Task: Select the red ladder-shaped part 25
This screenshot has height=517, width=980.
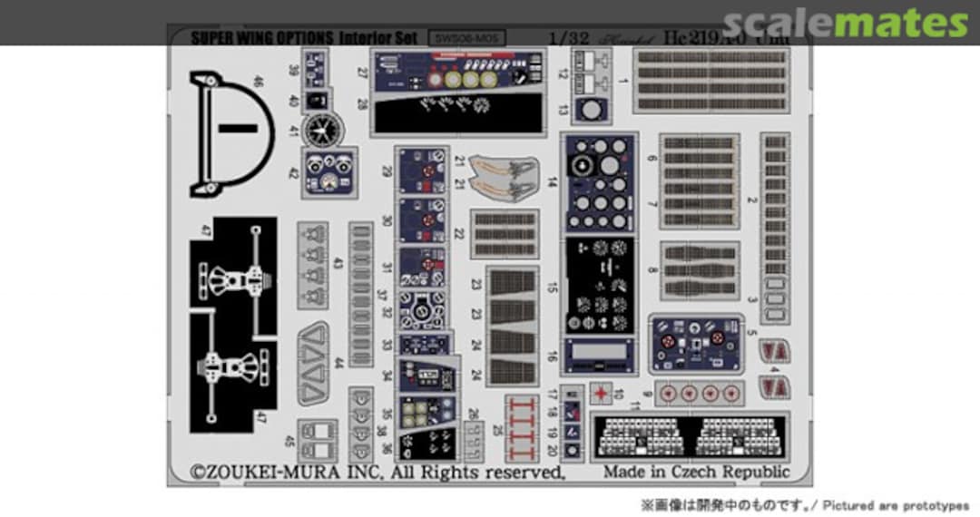Action: [x=523, y=427]
